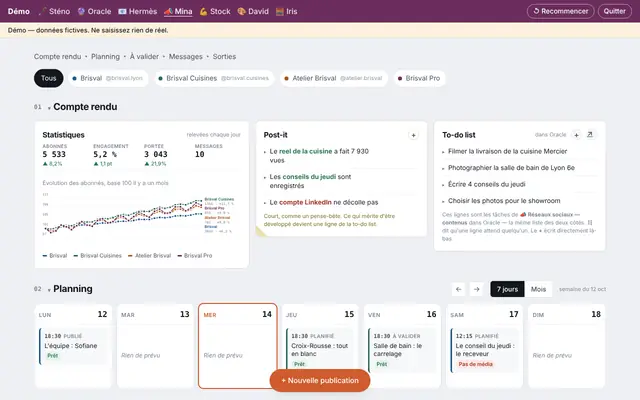Select Tuesday 13 day column
Screen dimensions: 640x400
pyautogui.click(x=155, y=346)
